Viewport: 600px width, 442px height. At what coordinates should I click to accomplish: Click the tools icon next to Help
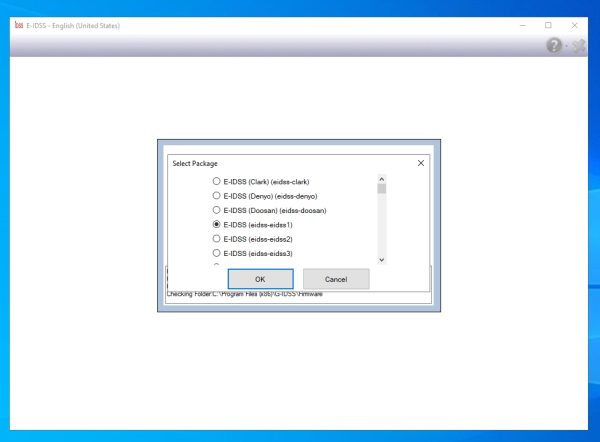click(x=579, y=46)
